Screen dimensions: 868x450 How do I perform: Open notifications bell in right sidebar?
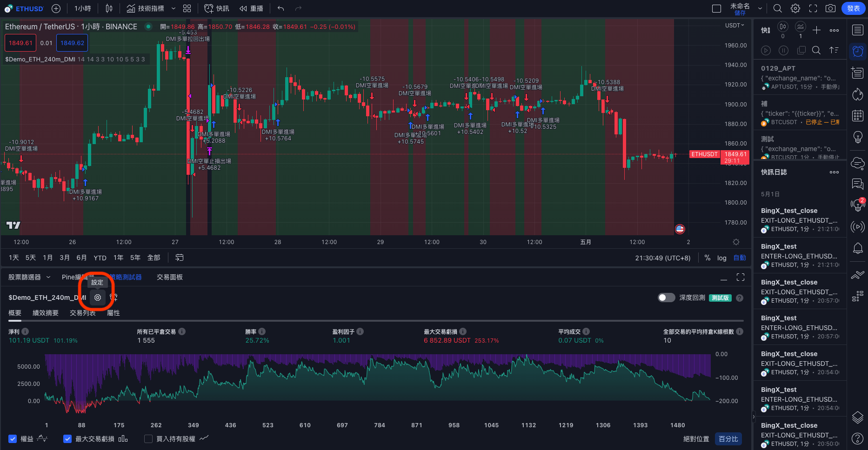[858, 248]
